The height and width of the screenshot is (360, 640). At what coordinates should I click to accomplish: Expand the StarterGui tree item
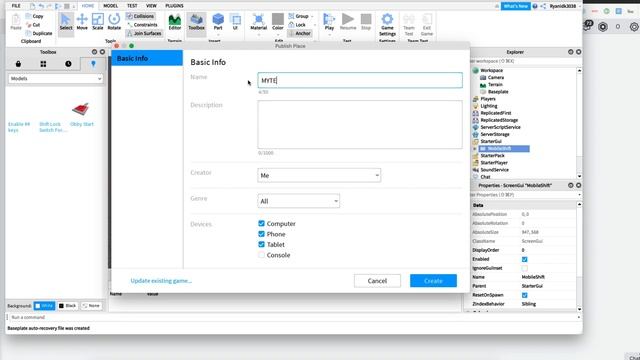[475, 149]
